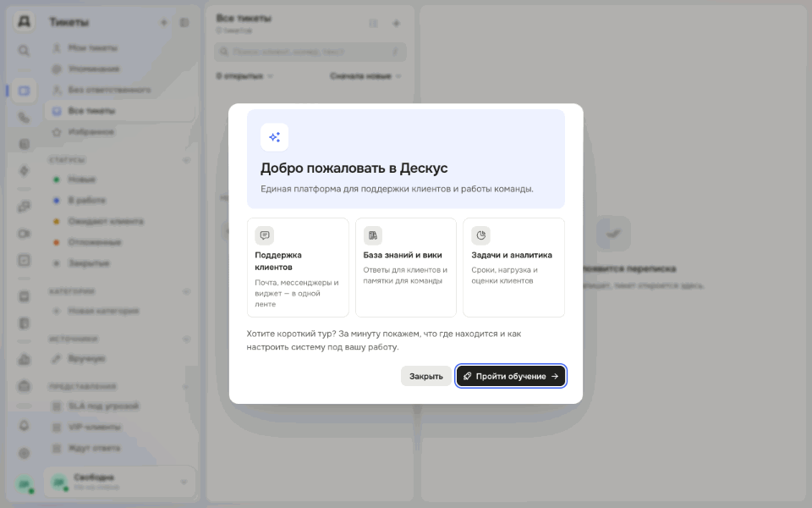Open the video camera rail icon
This screenshot has width=812, height=508.
tap(24, 234)
